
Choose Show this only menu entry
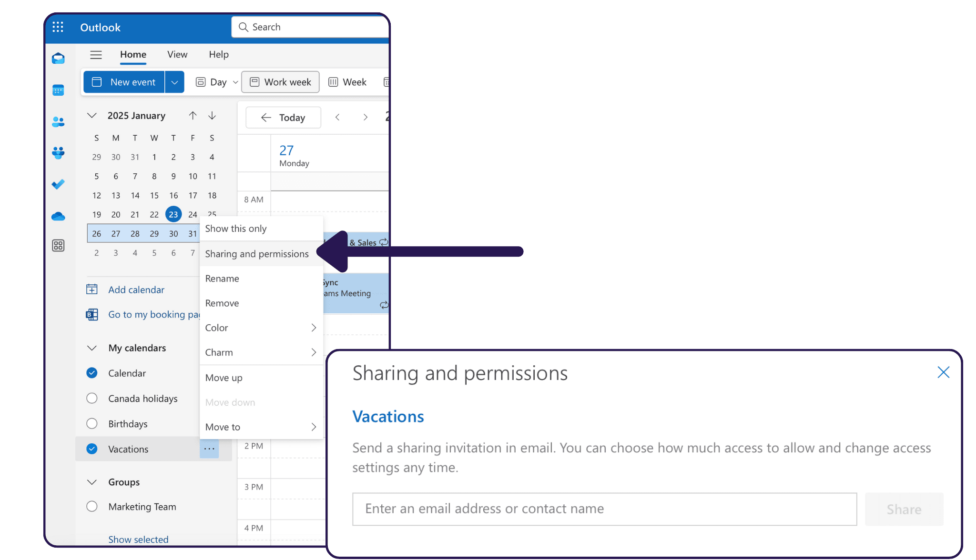(261, 229)
